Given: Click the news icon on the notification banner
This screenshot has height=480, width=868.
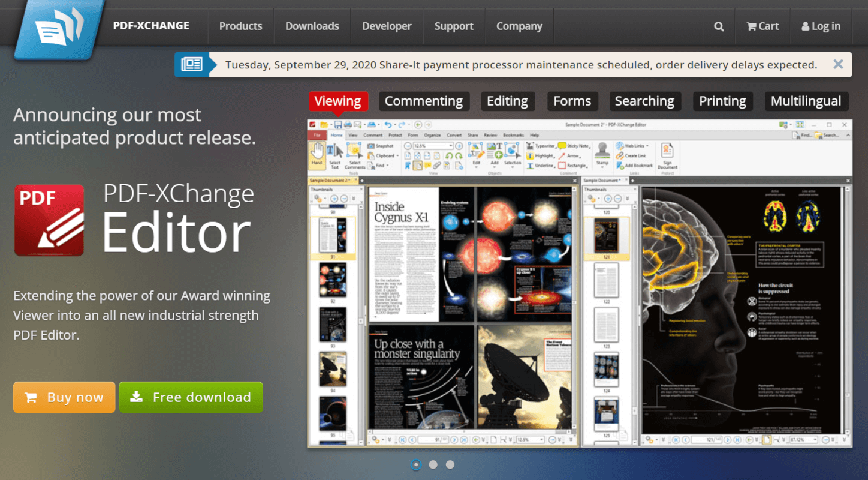Looking at the screenshot, I should 192,64.
